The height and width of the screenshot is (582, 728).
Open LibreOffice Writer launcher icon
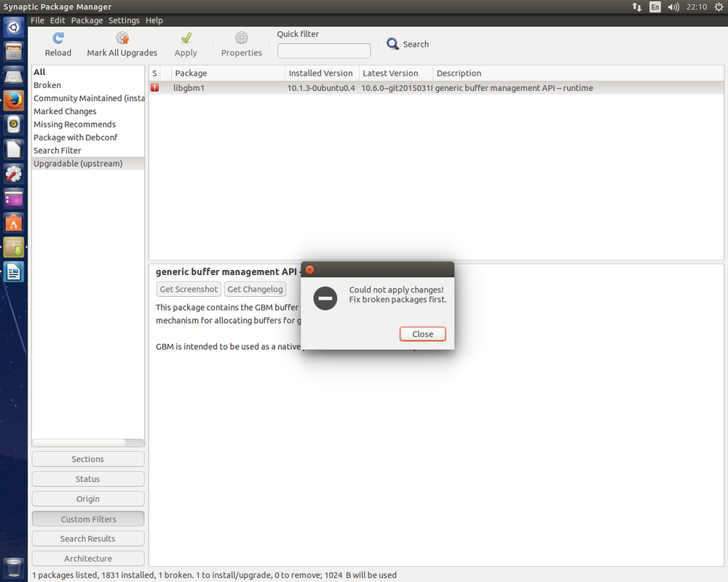pyautogui.click(x=13, y=272)
